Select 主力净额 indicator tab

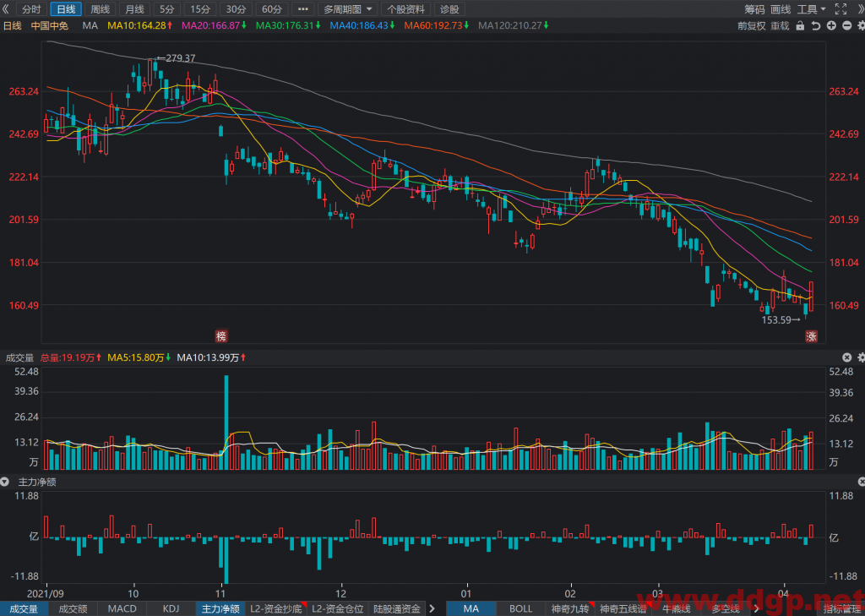[220, 609]
